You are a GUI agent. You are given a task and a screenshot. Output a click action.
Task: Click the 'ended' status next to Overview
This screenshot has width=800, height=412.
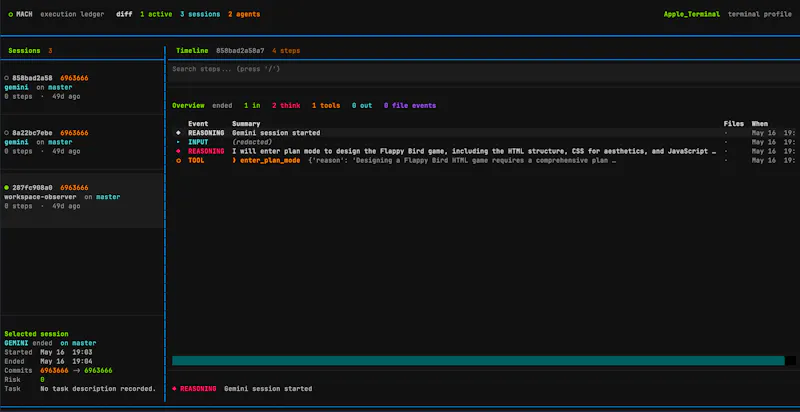pyautogui.click(x=222, y=106)
